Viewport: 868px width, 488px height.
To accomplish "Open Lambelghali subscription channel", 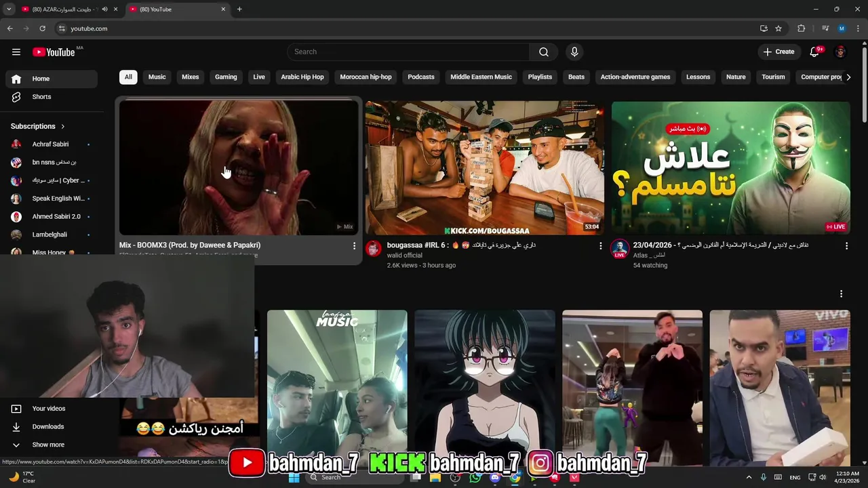I will pyautogui.click(x=52, y=235).
